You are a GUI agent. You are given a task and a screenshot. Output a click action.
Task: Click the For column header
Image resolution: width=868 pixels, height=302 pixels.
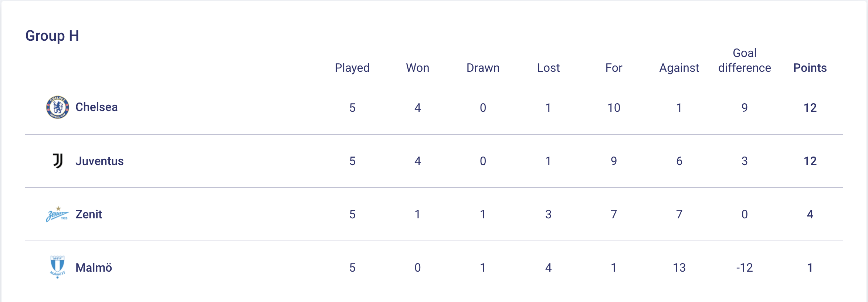pyautogui.click(x=614, y=68)
